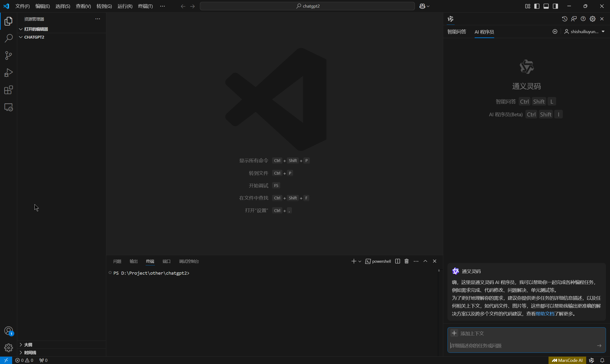
Task: Split the terminal pane
Action: (x=397, y=261)
